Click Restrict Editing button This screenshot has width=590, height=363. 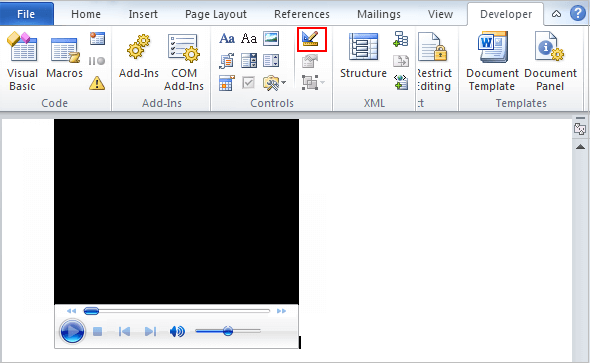[x=434, y=62]
